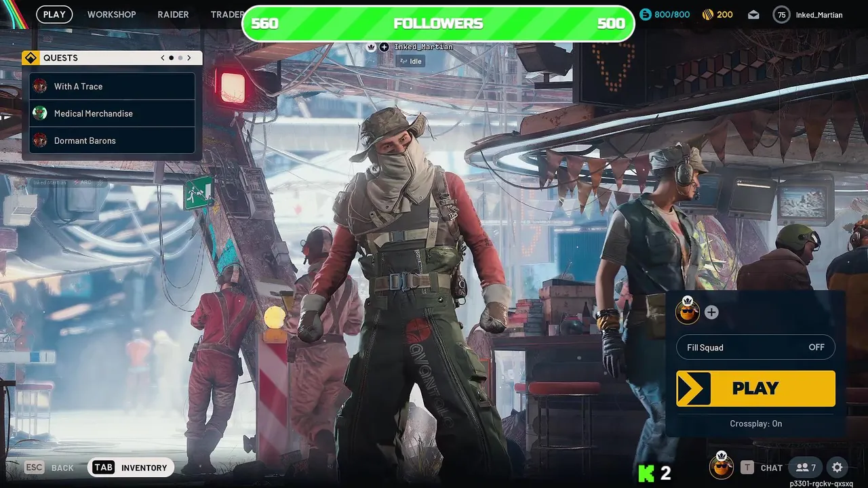Open the mail inbox envelope icon
Image resolution: width=868 pixels, height=488 pixels.
[x=753, y=15]
